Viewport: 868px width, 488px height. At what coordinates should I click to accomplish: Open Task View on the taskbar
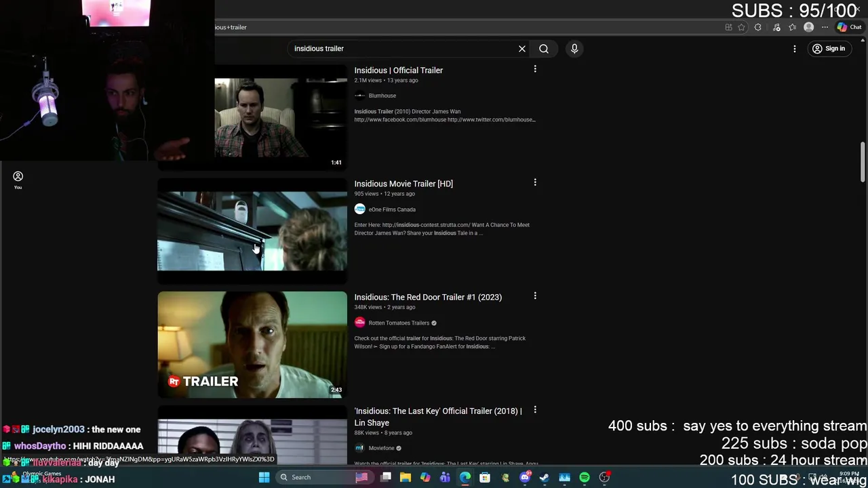(x=386, y=477)
